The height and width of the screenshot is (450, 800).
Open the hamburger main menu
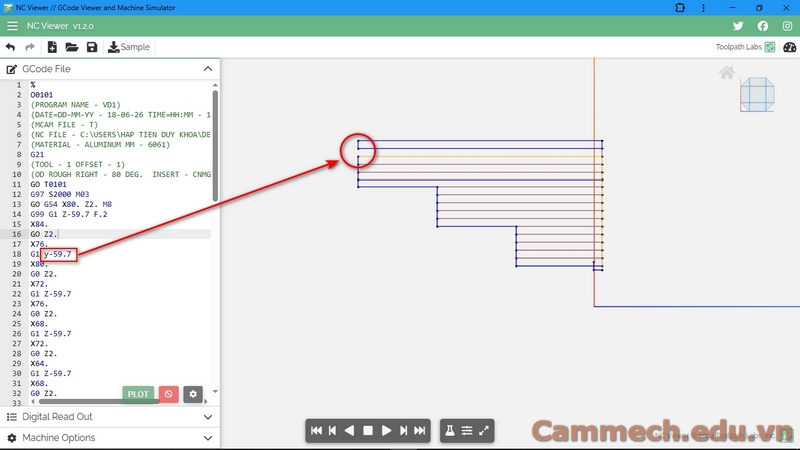tap(12, 26)
